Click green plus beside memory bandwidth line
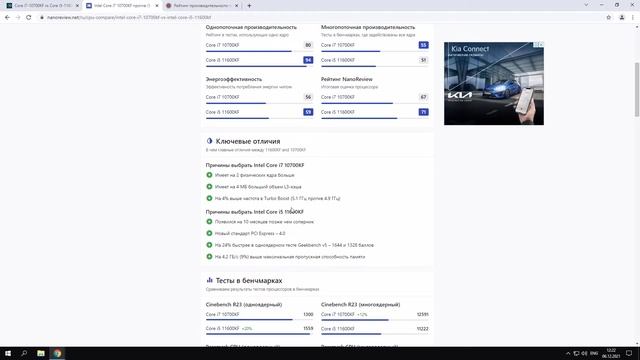The height and width of the screenshot is (360, 640). [209, 257]
